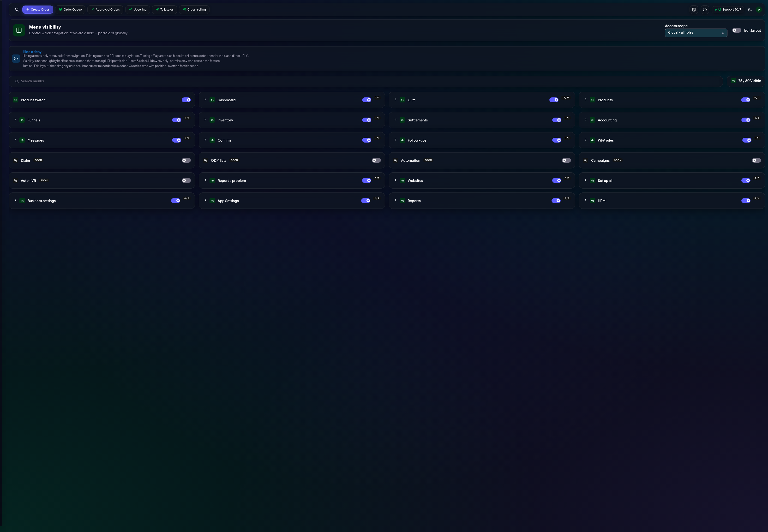Go to Approved Orders tab
The image size is (768, 532).
coord(105,10)
